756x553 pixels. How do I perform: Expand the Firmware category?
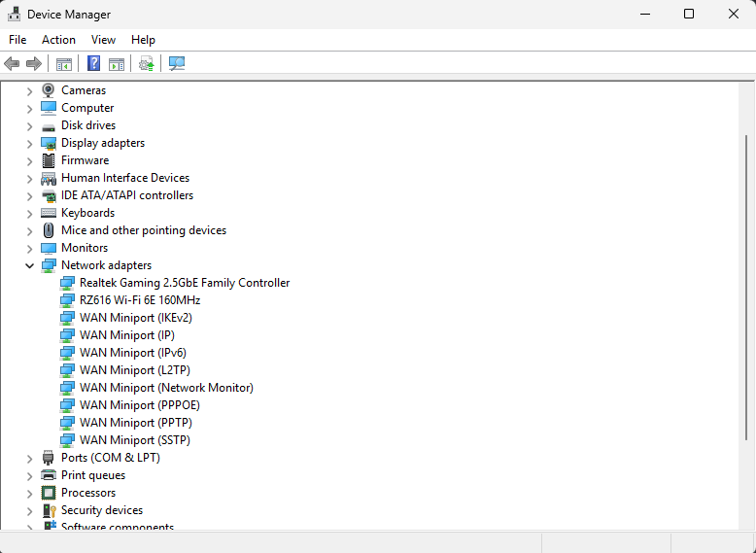click(29, 161)
